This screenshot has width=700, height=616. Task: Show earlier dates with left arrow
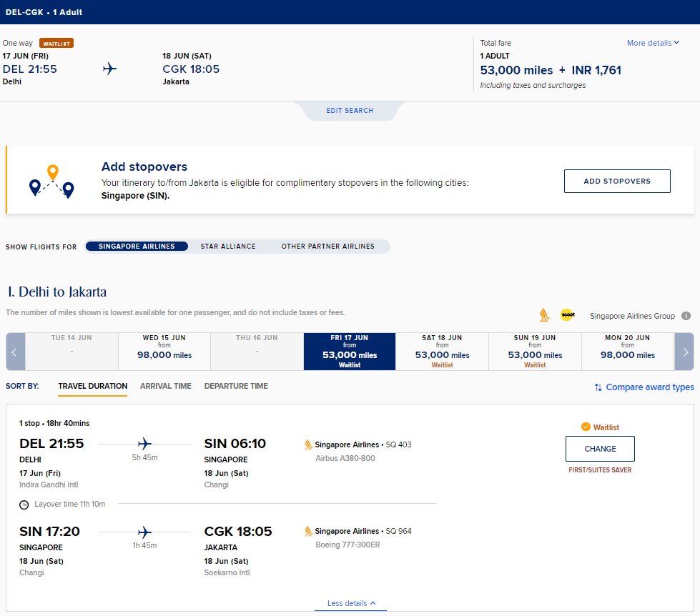(x=15, y=352)
